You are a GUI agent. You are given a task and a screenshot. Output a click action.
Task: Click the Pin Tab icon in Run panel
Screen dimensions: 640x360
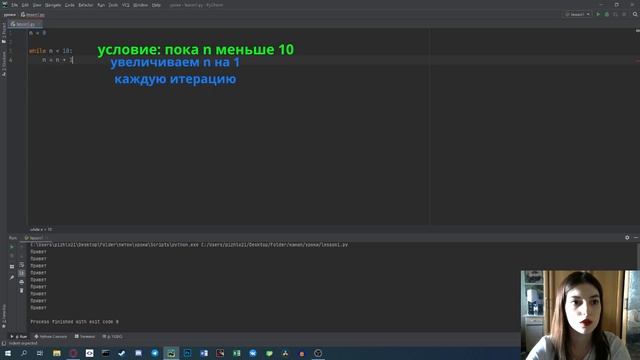[12, 278]
